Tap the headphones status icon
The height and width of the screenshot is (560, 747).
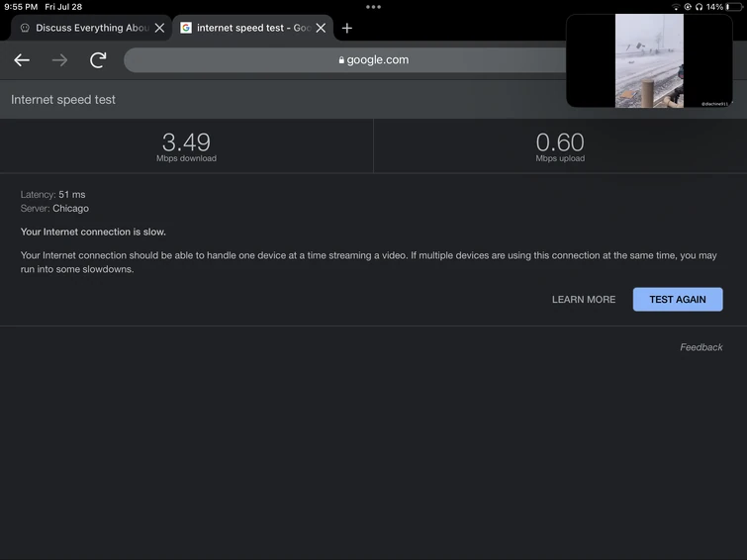click(x=699, y=7)
